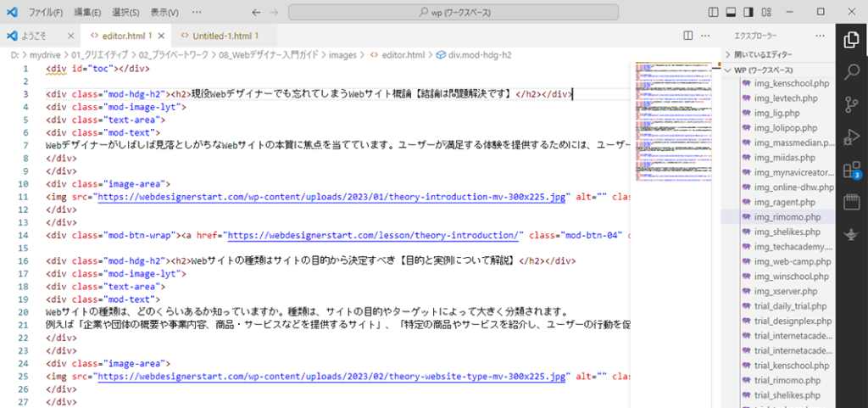
Task: Toggle the bottom panel layout button
Action: coord(731,12)
